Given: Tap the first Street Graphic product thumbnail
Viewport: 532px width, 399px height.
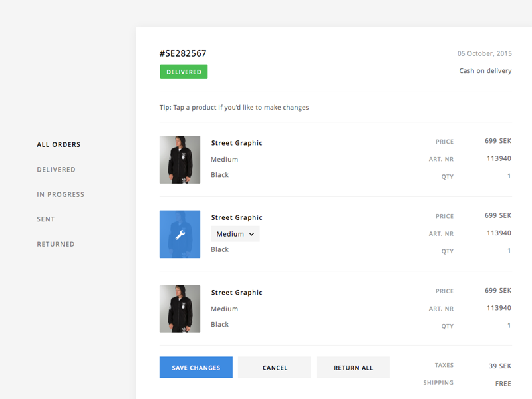Looking at the screenshot, I should [180, 160].
